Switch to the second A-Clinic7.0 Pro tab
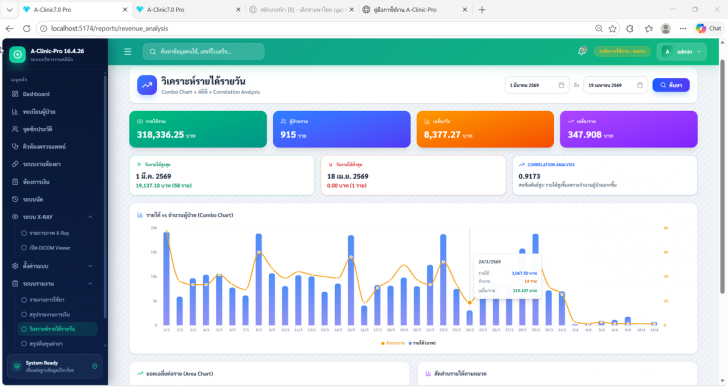The width and height of the screenshot is (728, 387). (x=188, y=9)
